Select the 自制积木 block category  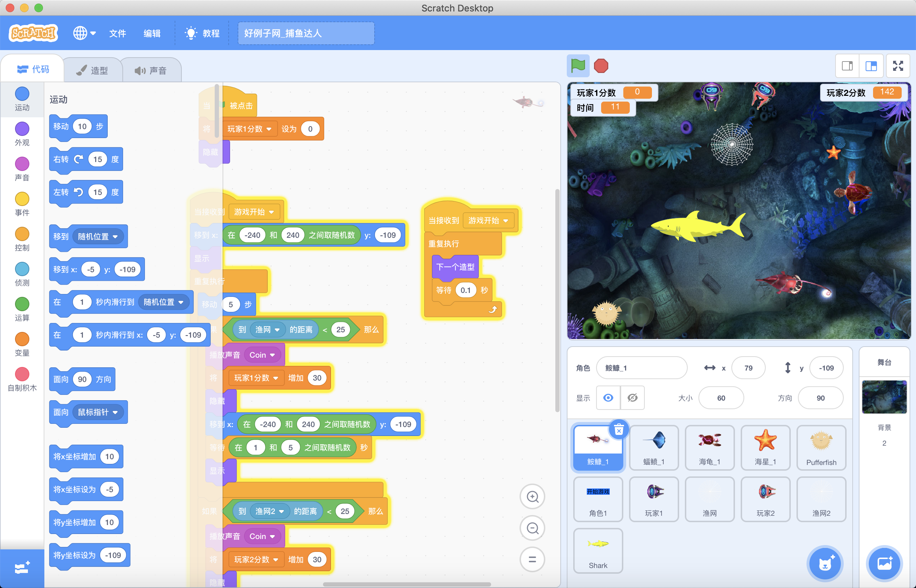click(x=22, y=380)
